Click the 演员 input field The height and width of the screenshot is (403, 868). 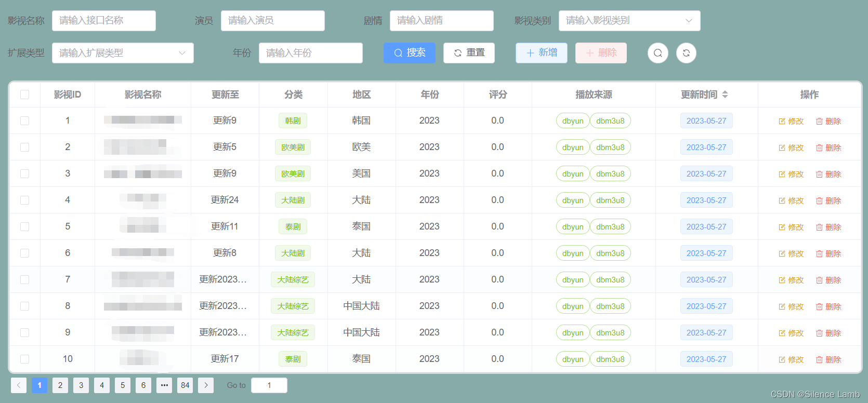[x=273, y=21]
